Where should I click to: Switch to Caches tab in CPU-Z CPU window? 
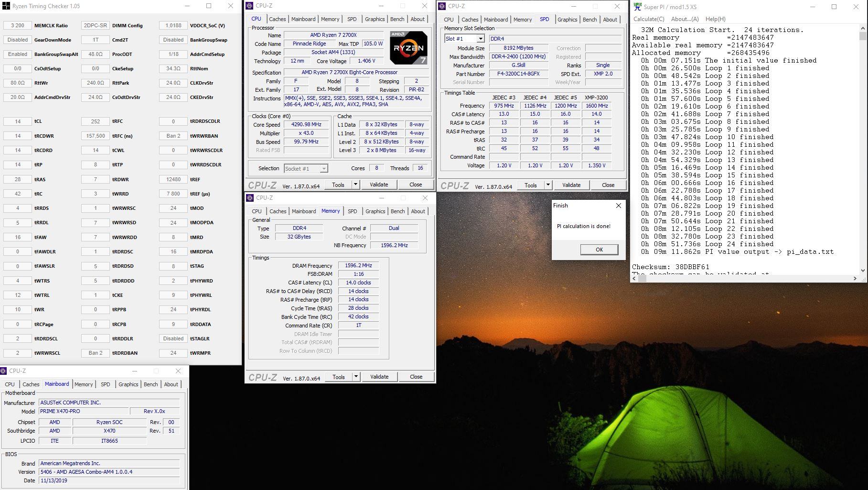click(x=277, y=19)
